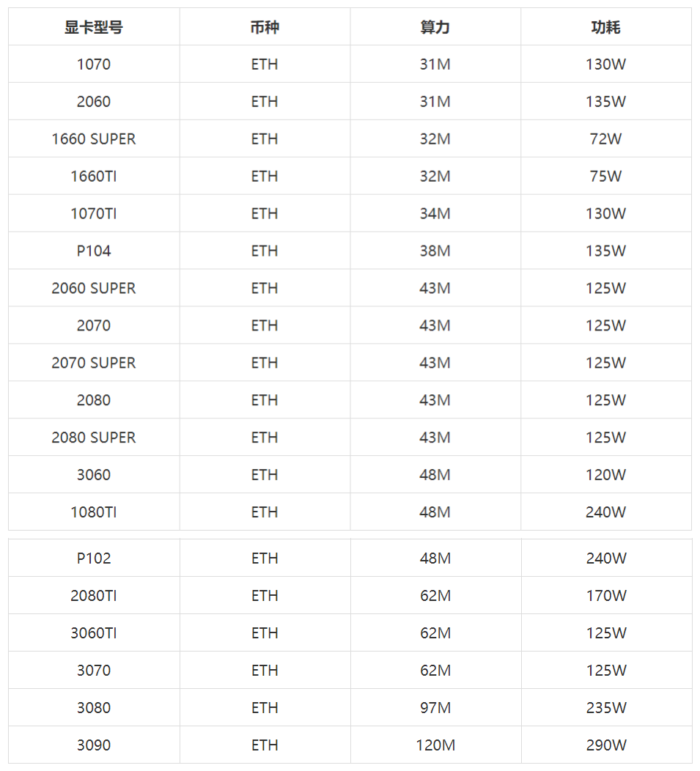Click the 120M hashrate cell
This screenshot has height=771, width=700.
[435, 745]
